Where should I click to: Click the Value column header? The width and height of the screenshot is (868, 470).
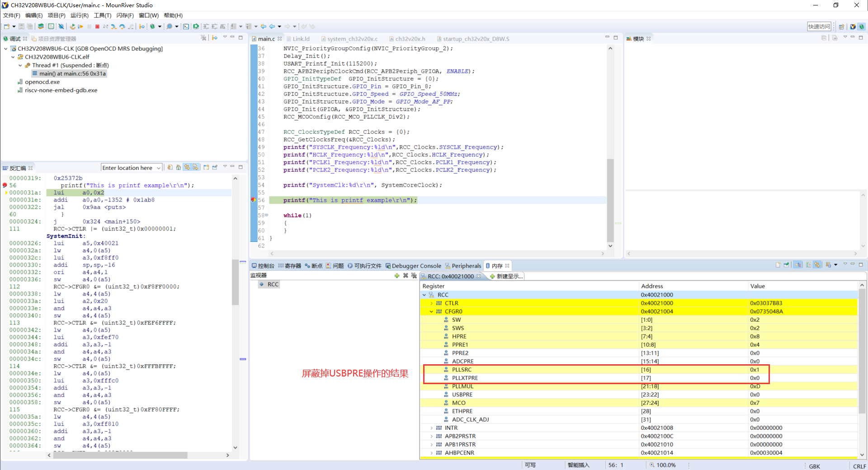757,286
